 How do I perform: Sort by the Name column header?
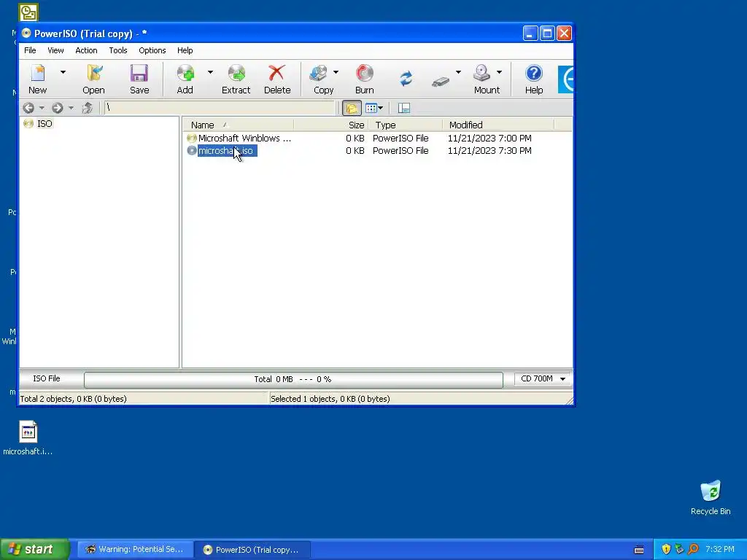(x=239, y=125)
